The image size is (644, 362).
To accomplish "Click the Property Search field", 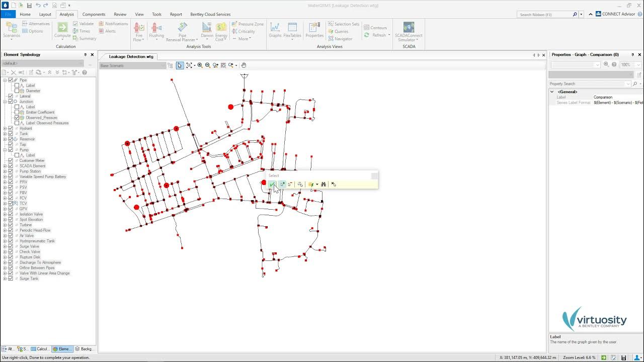I will 589,84.
